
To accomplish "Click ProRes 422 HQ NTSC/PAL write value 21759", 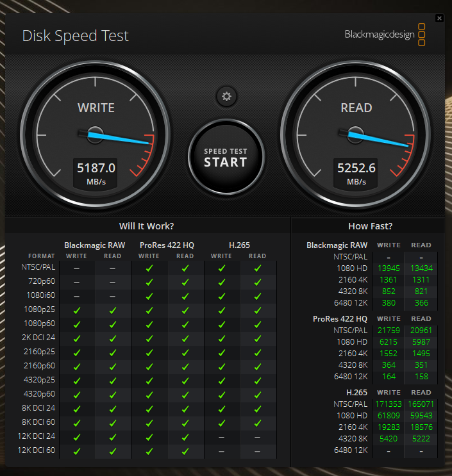I will 389,331.
